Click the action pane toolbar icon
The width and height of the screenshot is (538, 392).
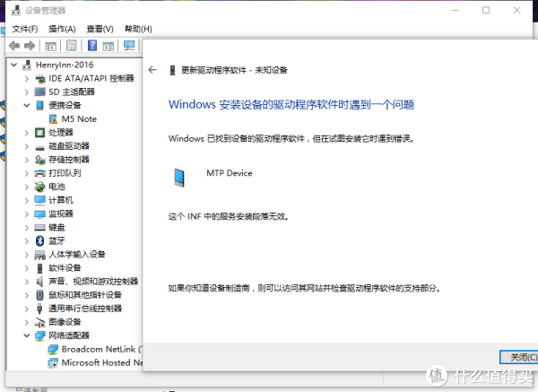[108, 46]
